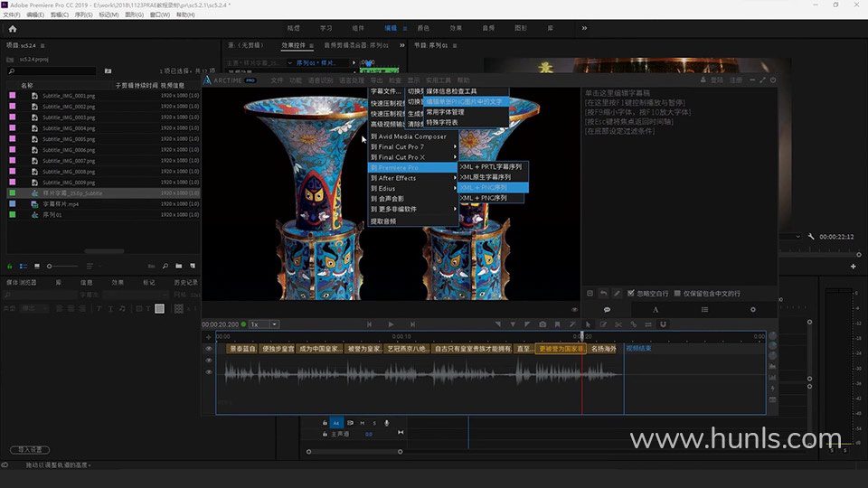This screenshot has width=868, height=488.
Task: Click the 导入设置 button
Action: (30, 449)
